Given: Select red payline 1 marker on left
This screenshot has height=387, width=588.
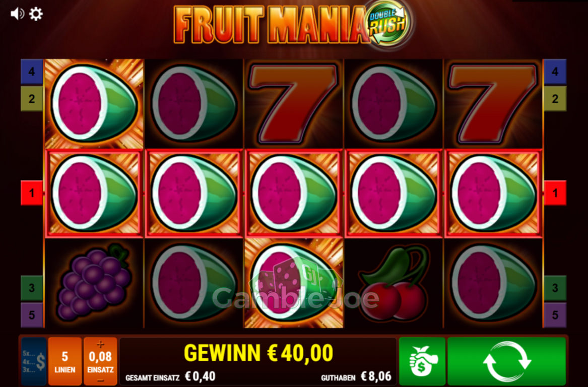Looking at the screenshot, I should 32,193.
